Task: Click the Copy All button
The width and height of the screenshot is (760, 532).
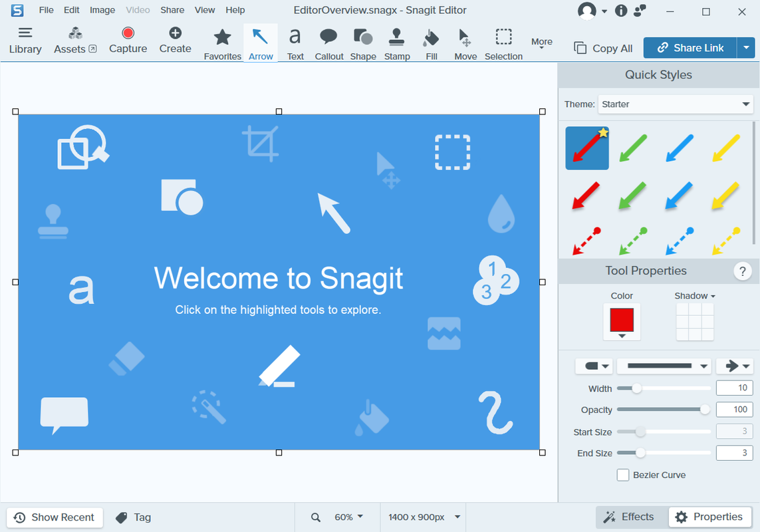Action: (x=604, y=48)
